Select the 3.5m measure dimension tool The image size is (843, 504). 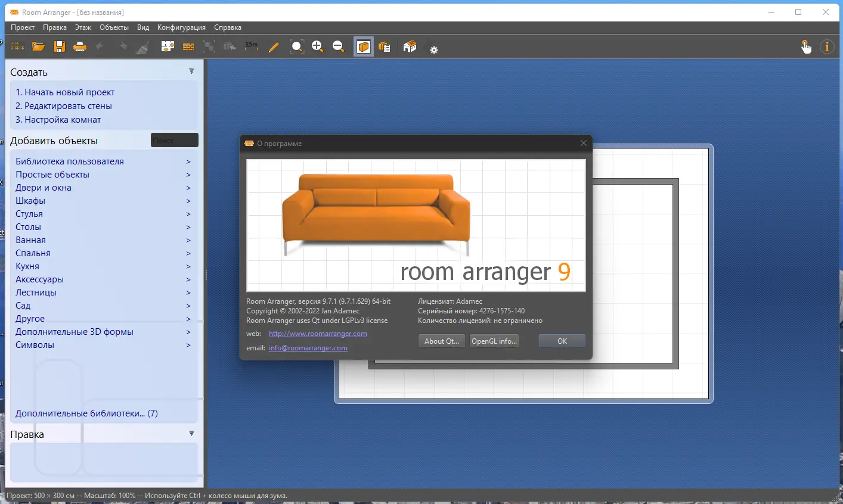pos(251,46)
